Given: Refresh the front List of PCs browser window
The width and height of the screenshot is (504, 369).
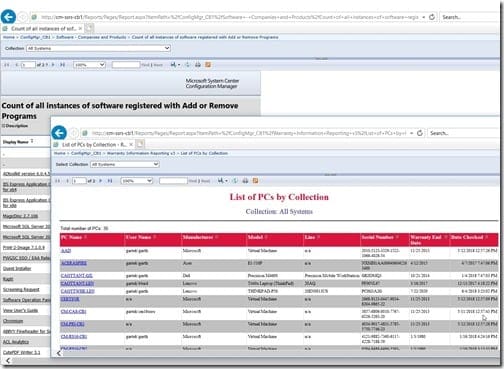Looking at the screenshot, I should click(x=420, y=133).
